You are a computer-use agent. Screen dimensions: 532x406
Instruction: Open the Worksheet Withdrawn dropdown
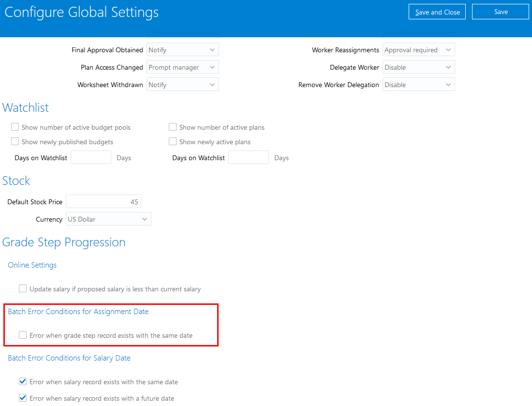(182, 85)
